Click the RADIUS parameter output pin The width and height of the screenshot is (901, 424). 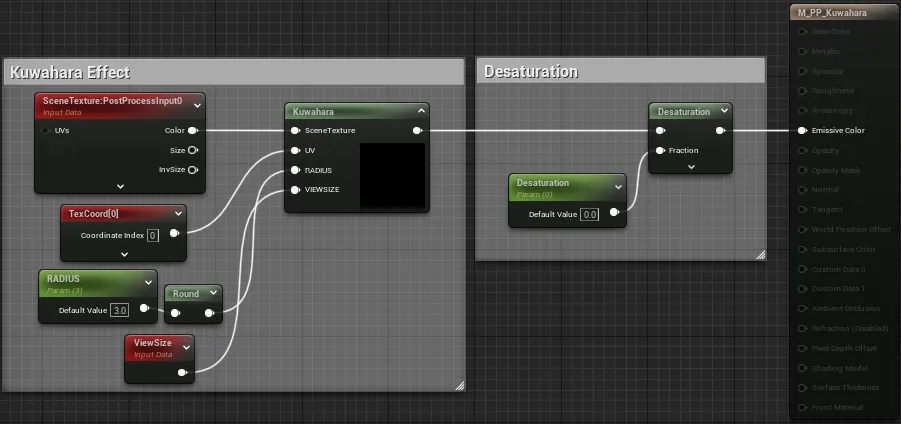tap(144, 309)
